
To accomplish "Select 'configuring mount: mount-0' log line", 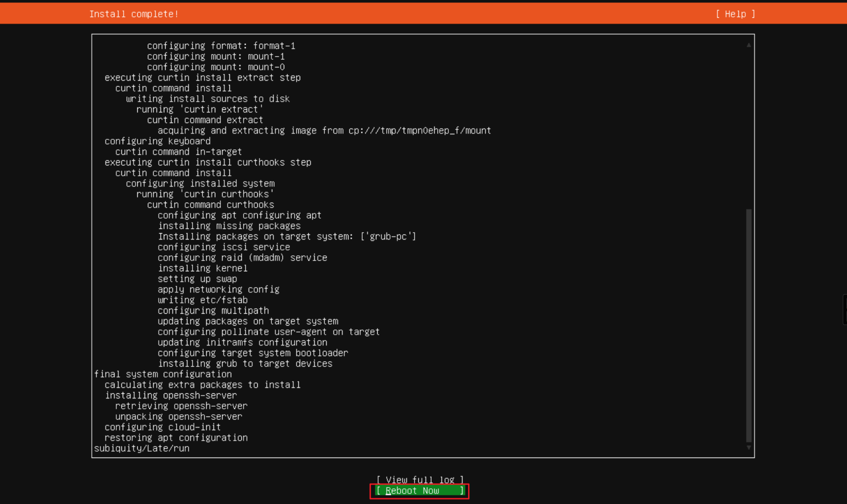I will coord(216,67).
